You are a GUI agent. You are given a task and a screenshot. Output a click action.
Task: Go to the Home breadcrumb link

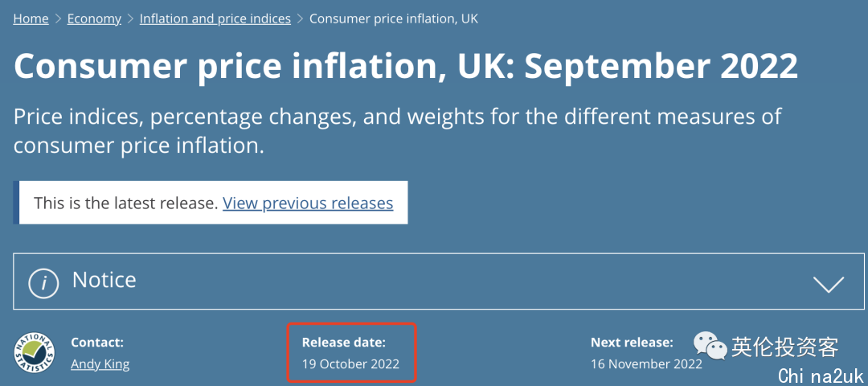(x=31, y=18)
